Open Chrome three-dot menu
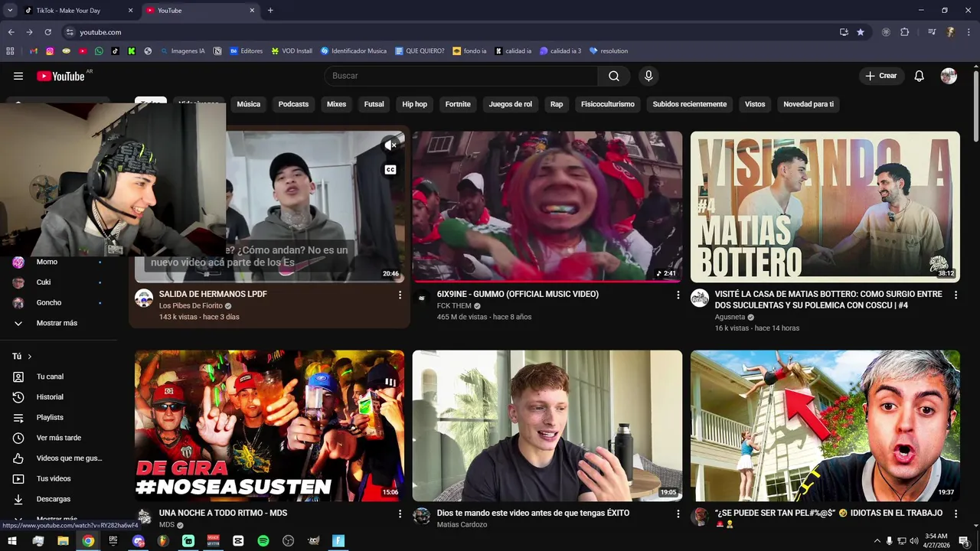Screen dimensions: 980x551 pos(968,32)
